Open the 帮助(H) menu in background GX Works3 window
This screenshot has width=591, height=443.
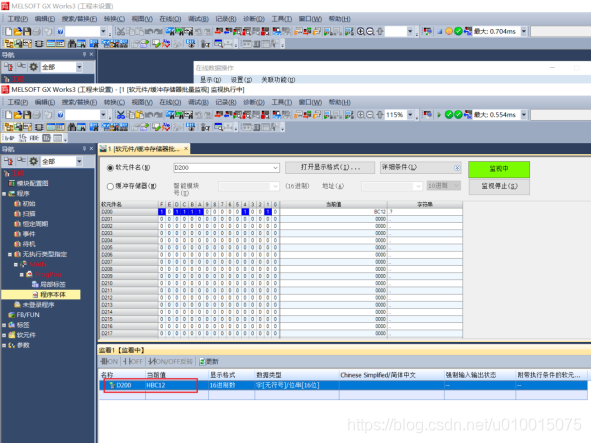click(340, 19)
